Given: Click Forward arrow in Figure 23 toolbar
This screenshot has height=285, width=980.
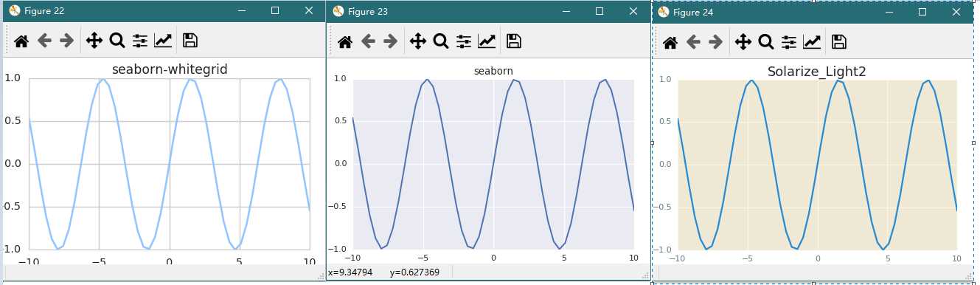Looking at the screenshot, I should (x=391, y=41).
